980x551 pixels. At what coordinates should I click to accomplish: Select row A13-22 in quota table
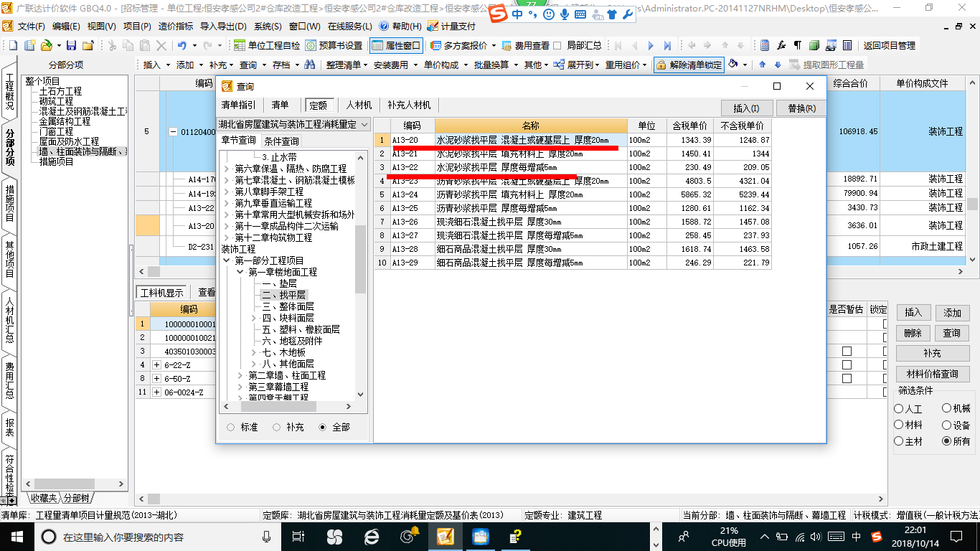click(x=573, y=167)
